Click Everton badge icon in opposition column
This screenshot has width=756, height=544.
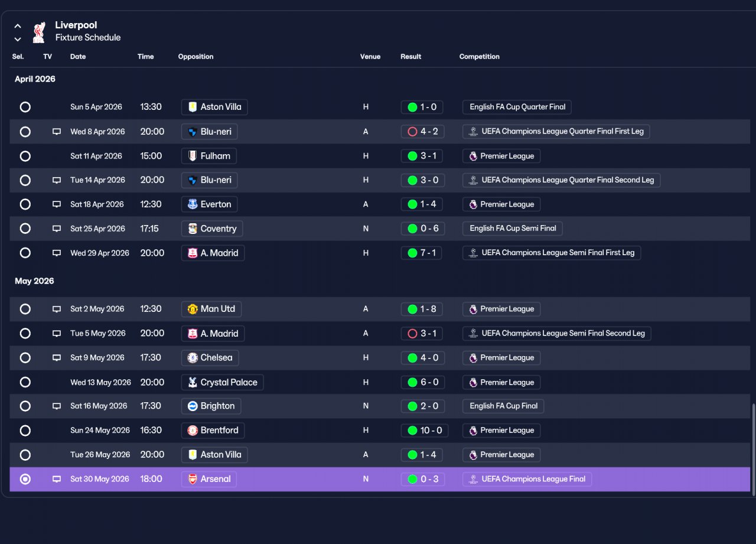pos(193,204)
